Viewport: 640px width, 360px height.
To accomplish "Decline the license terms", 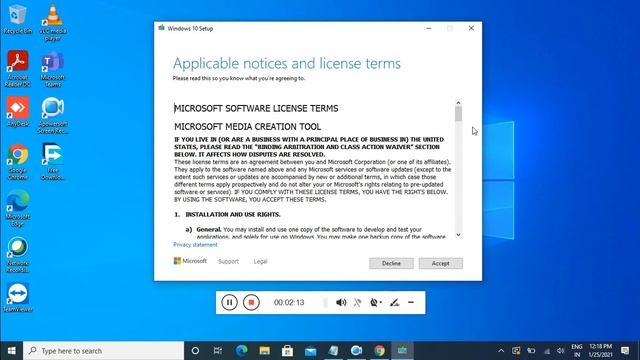I will point(391,263).
